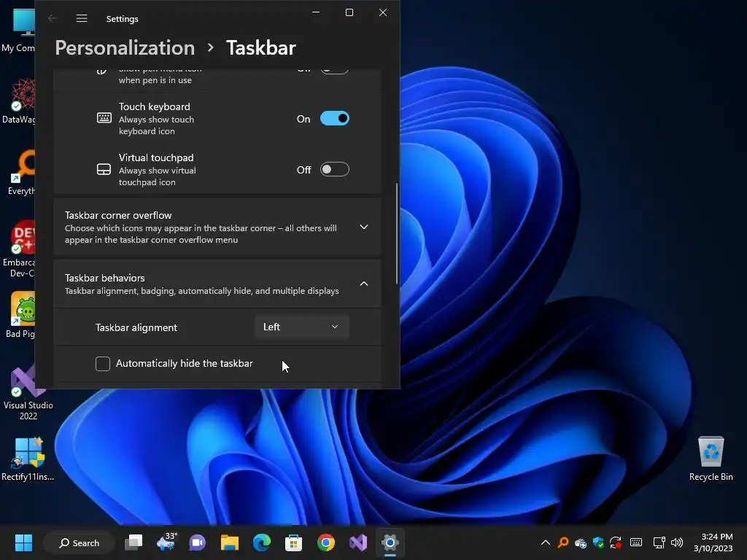Maximize the Settings window
This screenshot has height=560, width=747.
(x=349, y=13)
